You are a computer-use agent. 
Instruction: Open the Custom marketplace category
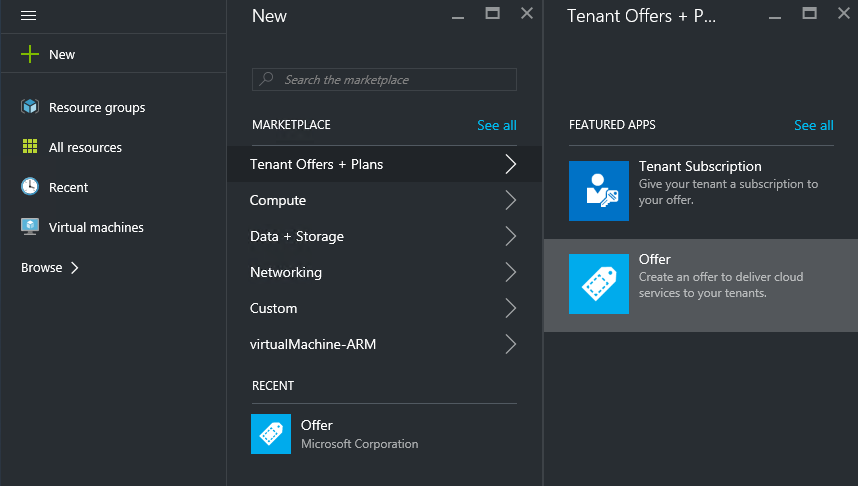274,308
